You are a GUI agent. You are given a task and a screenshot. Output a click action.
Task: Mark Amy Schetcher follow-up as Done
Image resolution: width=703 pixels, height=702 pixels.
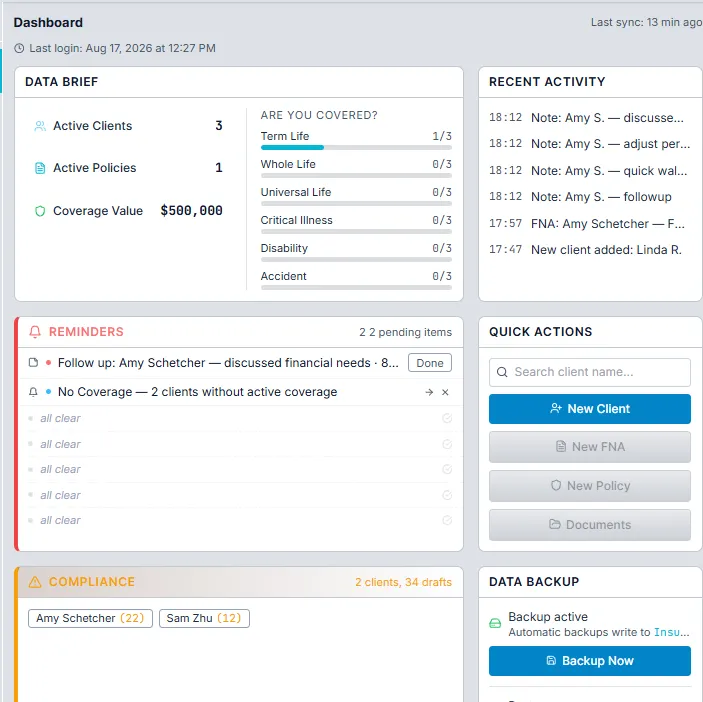[430, 363]
